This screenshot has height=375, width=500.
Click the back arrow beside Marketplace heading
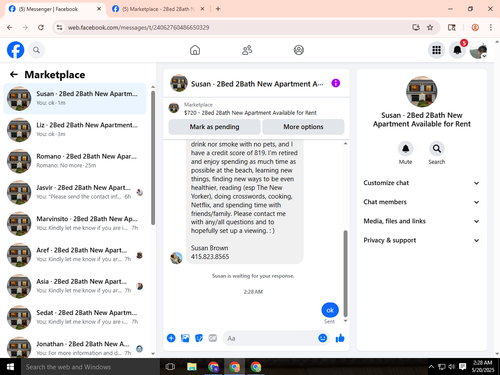[x=14, y=74]
